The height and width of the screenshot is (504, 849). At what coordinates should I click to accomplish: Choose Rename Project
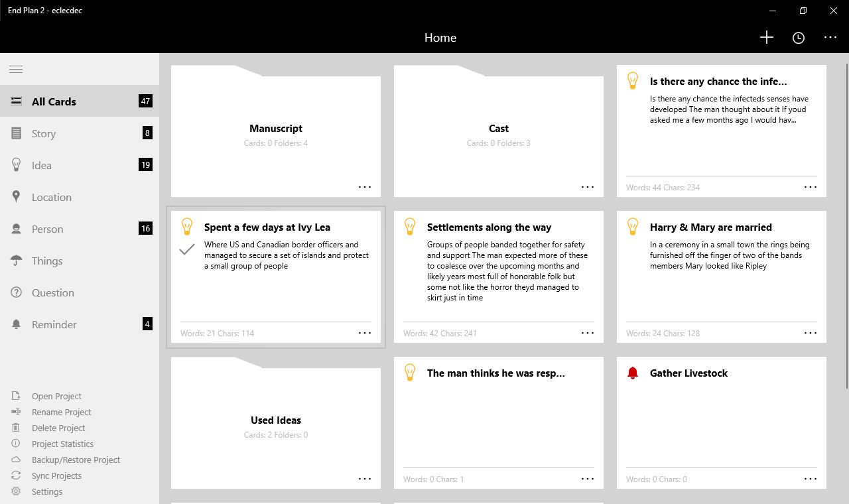[x=61, y=412]
